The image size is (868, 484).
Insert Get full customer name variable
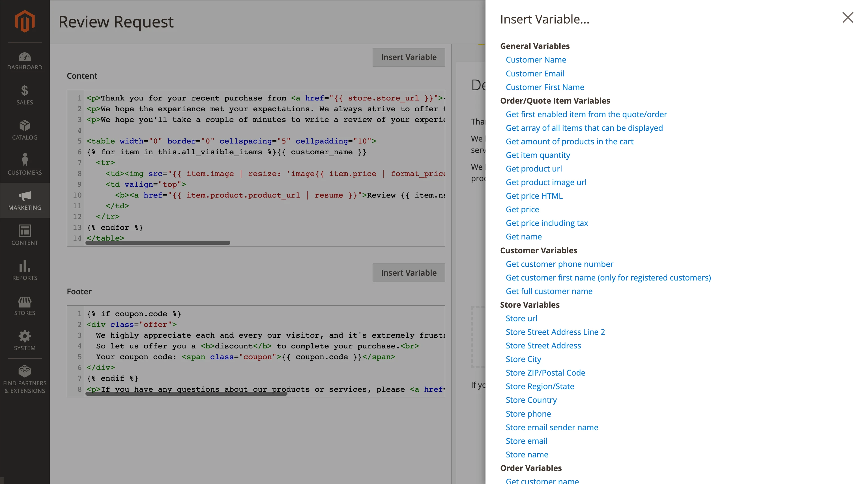point(549,291)
